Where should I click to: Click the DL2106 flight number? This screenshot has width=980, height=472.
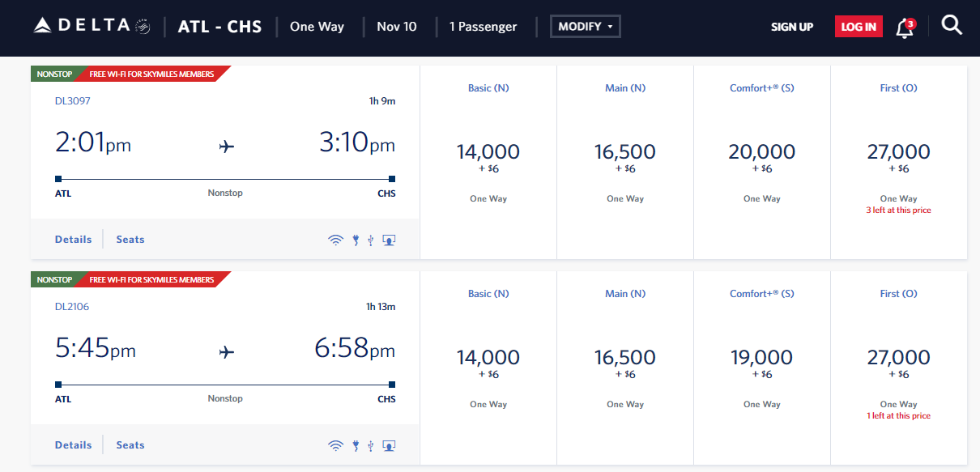point(72,307)
